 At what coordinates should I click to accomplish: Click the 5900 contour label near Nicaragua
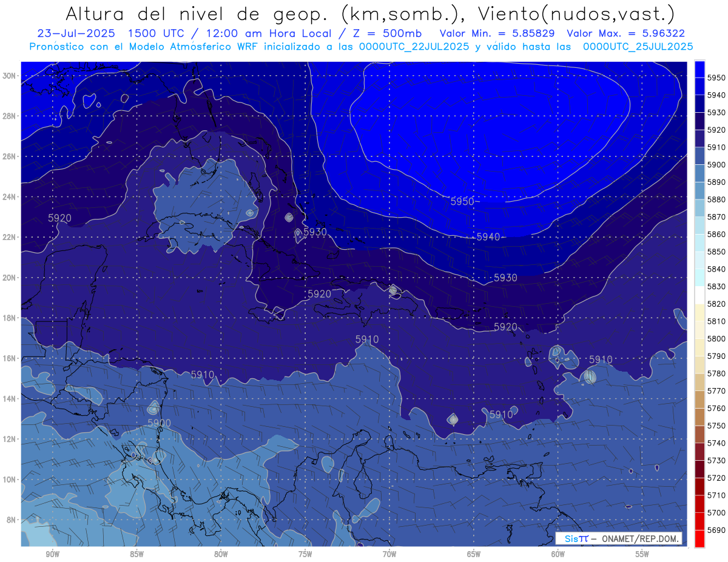(159, 423)
